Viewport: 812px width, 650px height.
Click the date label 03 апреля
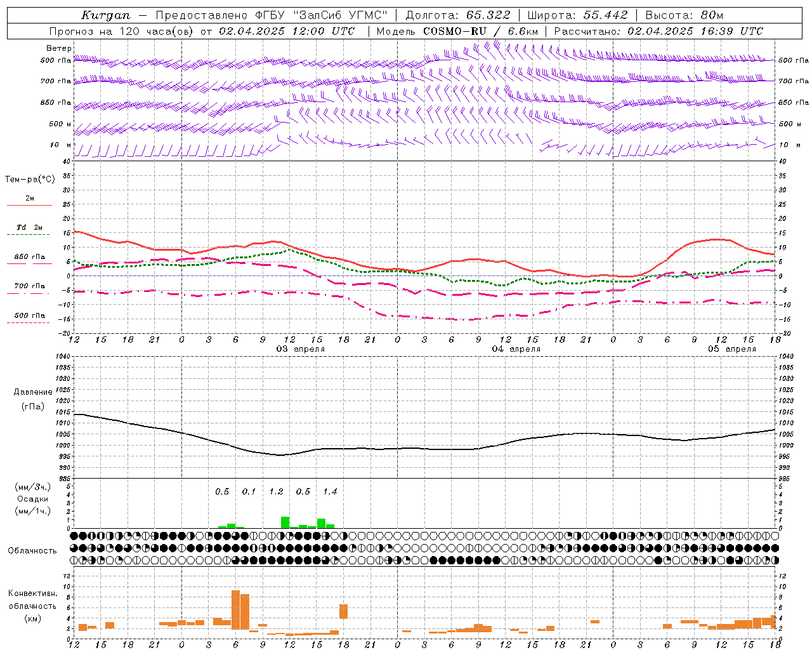point(301,349)
